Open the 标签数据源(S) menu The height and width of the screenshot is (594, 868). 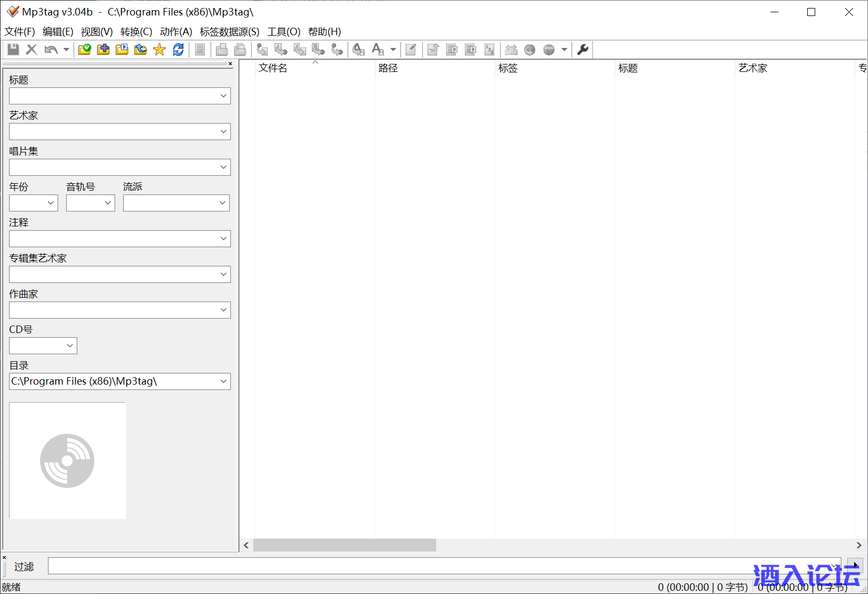coord(229,32)
